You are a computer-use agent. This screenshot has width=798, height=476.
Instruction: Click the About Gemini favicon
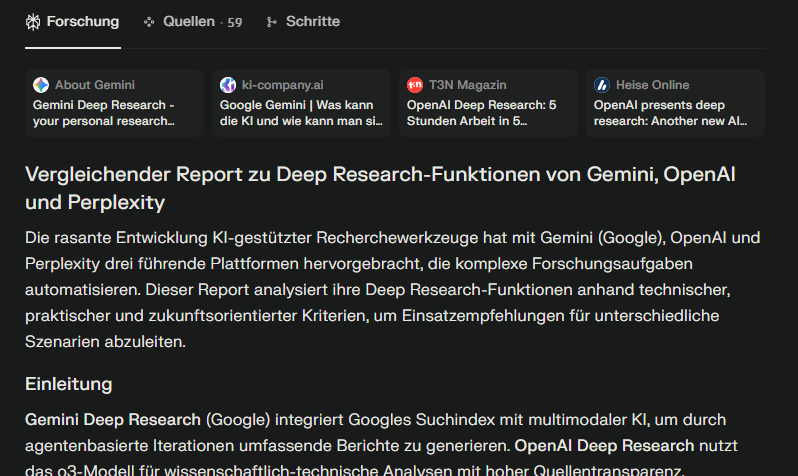[41, 85]
